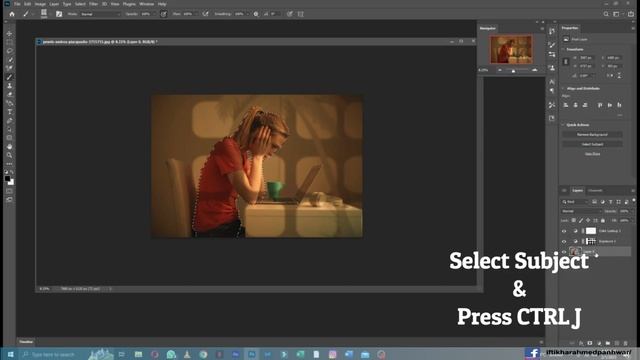Screen dimensions: 640x360
Task: Click the Create new group folder icon
Action: [x=608, y=343]
